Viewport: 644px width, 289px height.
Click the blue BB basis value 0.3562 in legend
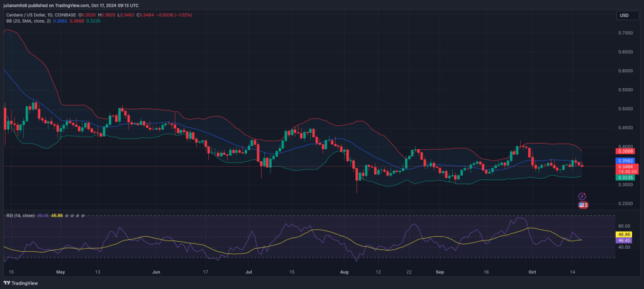[x=60, y=21]
